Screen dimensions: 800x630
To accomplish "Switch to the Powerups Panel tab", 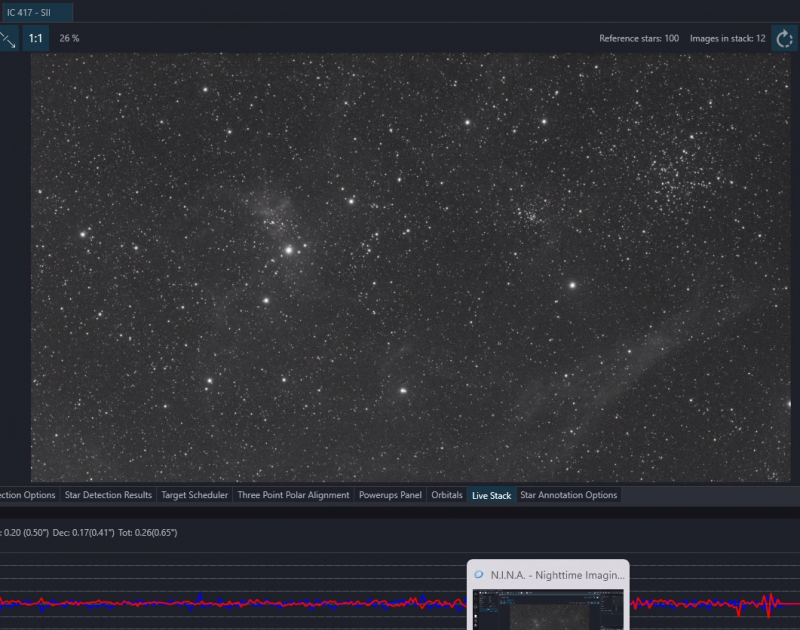I will [x=390, y=495].
